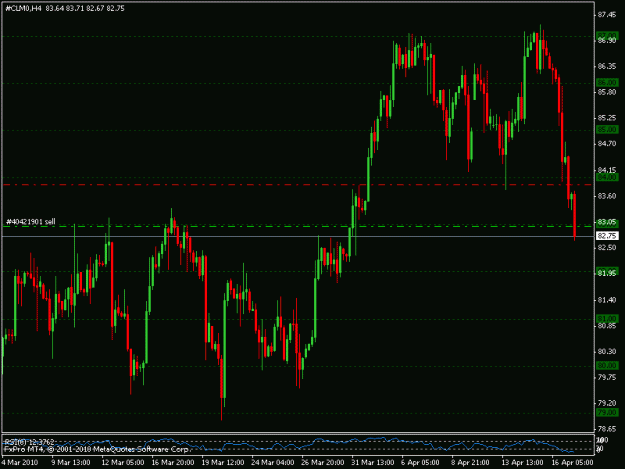Click the '12 Mar 05:00' time label

[122, 463]
